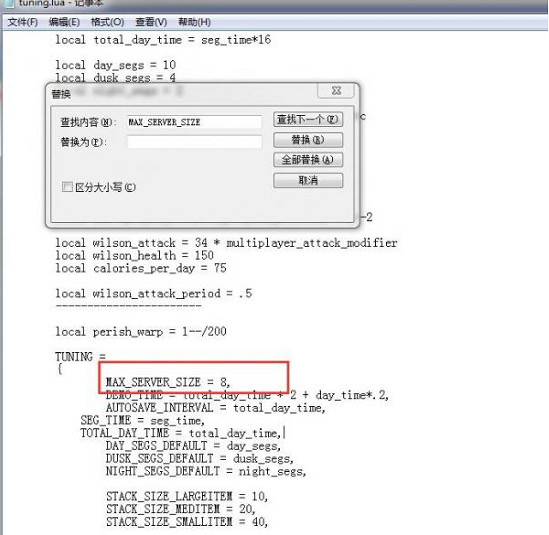The height and width of the screenshot is (535, 549).
Task: Open the 编辑(E) menu
Action: tap(64, 22)
